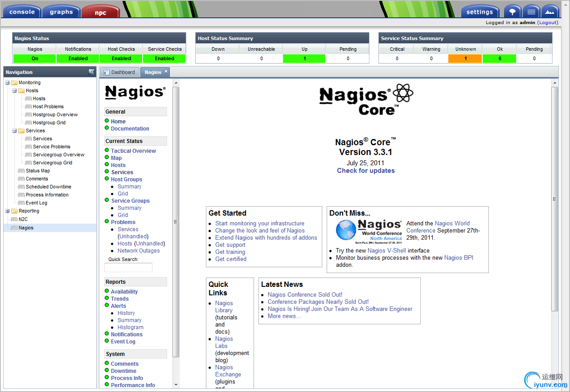Open the Trends report link
Screen dimensions: 570x392
point(120,299)
